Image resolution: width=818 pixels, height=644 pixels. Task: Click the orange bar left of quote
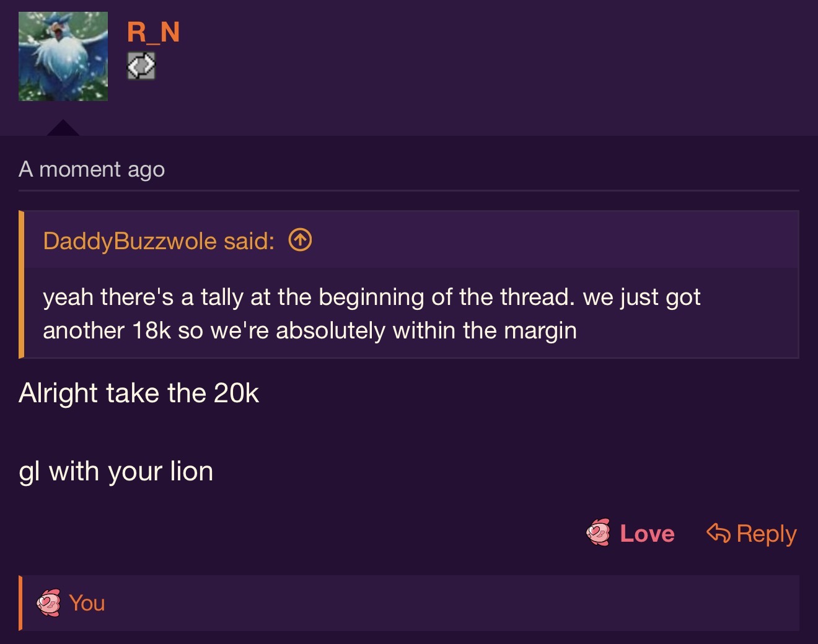[22, 285]
